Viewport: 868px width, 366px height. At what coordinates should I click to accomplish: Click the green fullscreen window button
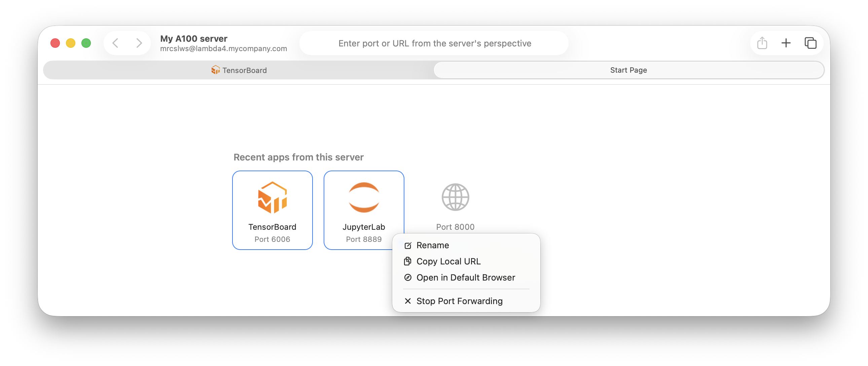(86, 43)
